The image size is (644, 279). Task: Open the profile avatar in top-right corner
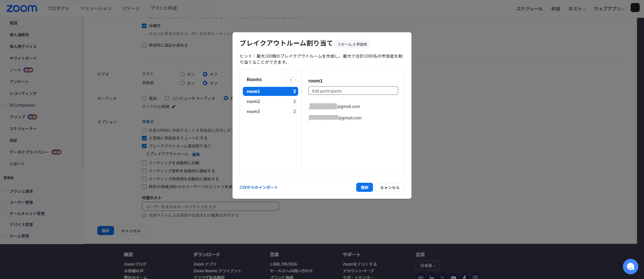pos(635,8)
